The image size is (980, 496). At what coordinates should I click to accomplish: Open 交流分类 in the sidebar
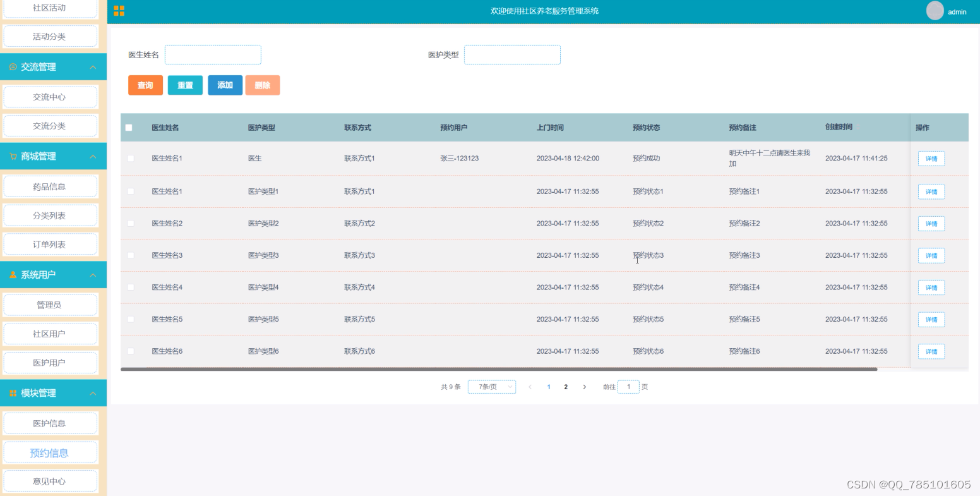[x=51, y=126]
